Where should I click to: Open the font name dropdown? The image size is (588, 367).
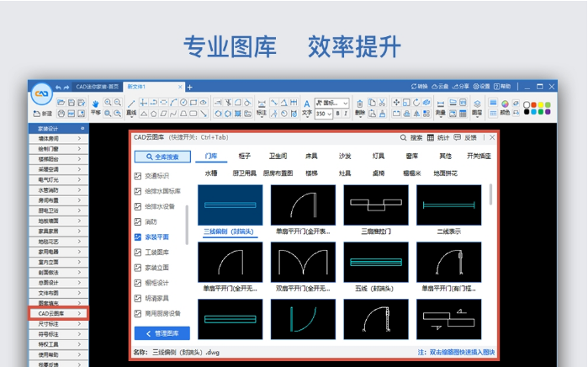tap(332, 103)
